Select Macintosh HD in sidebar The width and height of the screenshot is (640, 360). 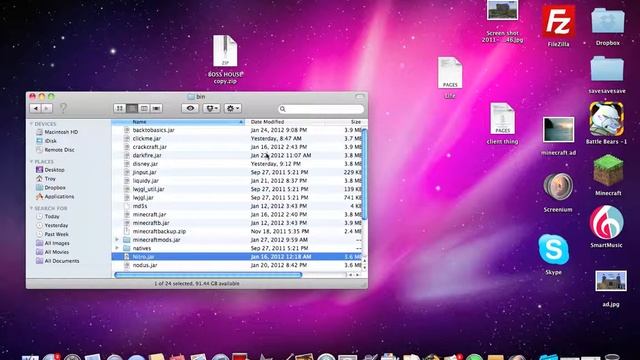pos(57,132)
